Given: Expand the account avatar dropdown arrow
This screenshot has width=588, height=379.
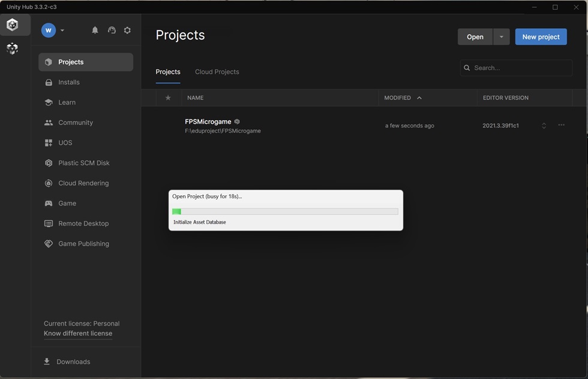Looking at the screenshot, I should pyautogui.click(x=62, y=31).
